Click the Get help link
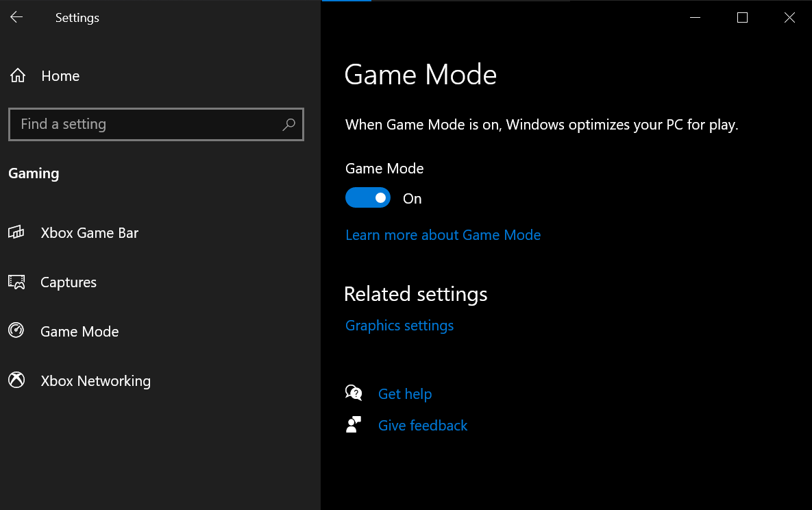The image size is (812, 510). tap(404, 394)
